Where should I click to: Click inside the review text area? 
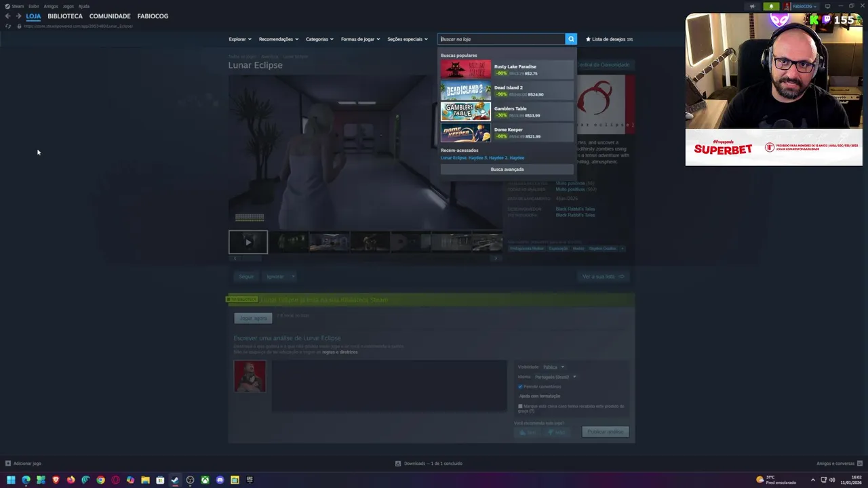389,386
